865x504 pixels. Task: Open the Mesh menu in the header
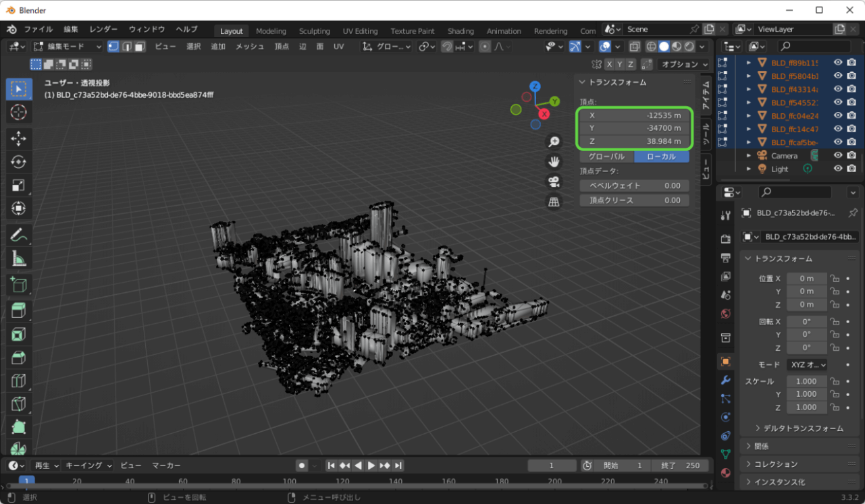pyautogui.click(x=249, y=46)
